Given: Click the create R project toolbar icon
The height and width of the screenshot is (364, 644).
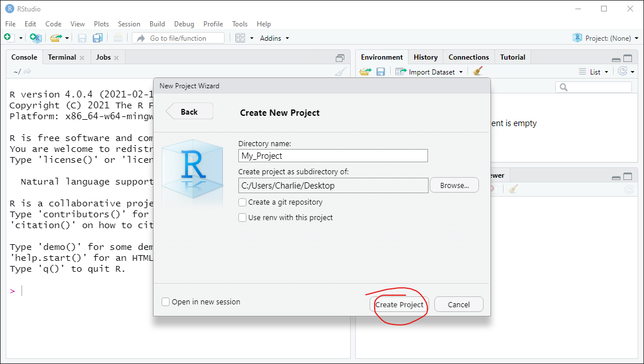Looking at the screenshot, I should point(36,38).
